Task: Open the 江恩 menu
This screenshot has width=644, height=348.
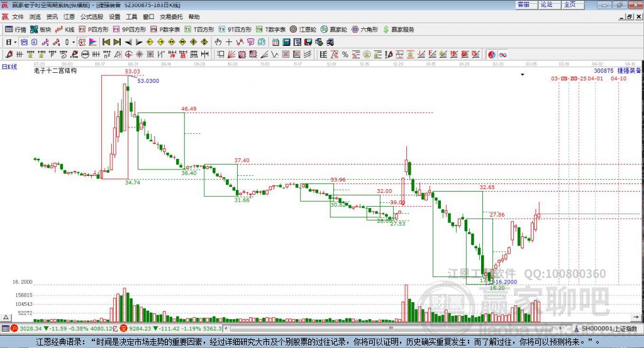Action: [69, 17]
